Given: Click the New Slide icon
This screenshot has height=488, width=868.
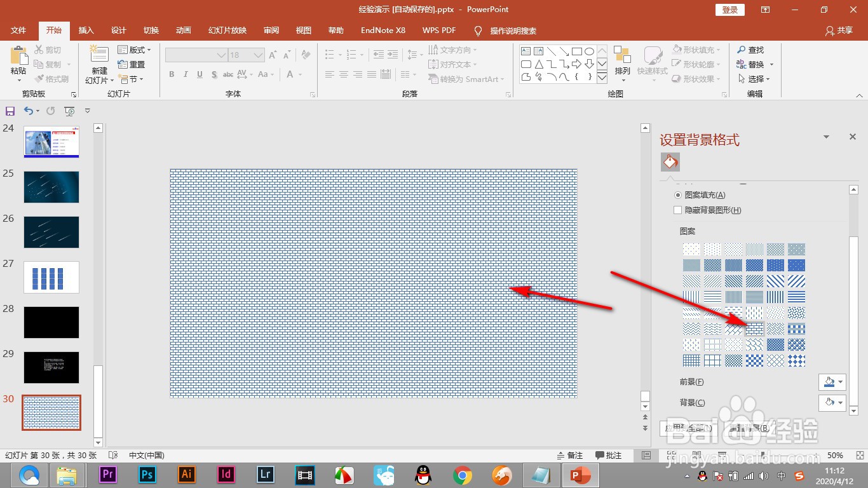Looking at the screenshot, I should [x=98, y=55].
